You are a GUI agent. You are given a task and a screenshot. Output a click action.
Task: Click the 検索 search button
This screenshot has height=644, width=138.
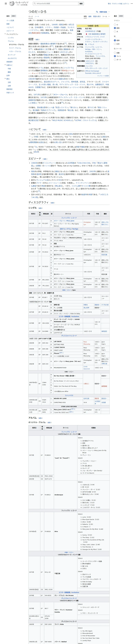click(81, 4)
